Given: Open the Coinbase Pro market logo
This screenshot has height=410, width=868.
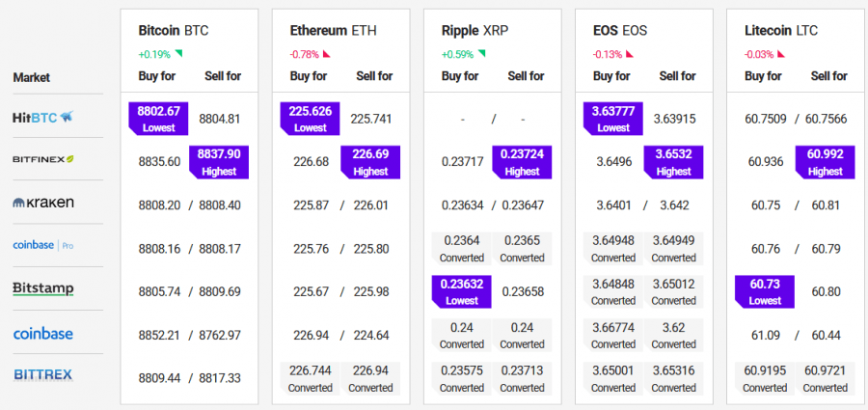Looking at the screenshot, I should coord(43,245).
